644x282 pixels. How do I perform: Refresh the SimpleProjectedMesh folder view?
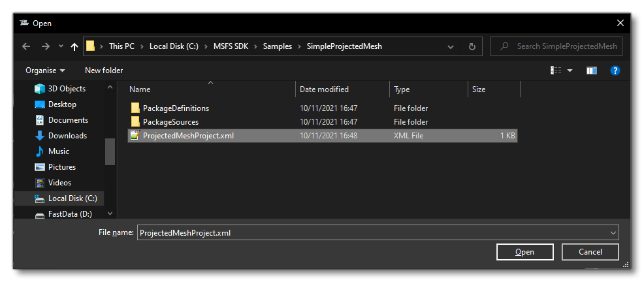click(x=472, y=46)
